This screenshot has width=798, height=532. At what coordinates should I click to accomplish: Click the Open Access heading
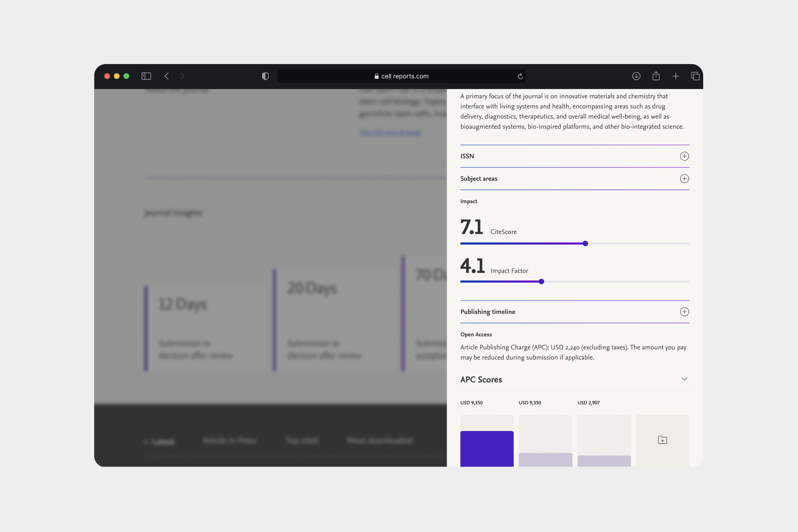pos(476,334)
